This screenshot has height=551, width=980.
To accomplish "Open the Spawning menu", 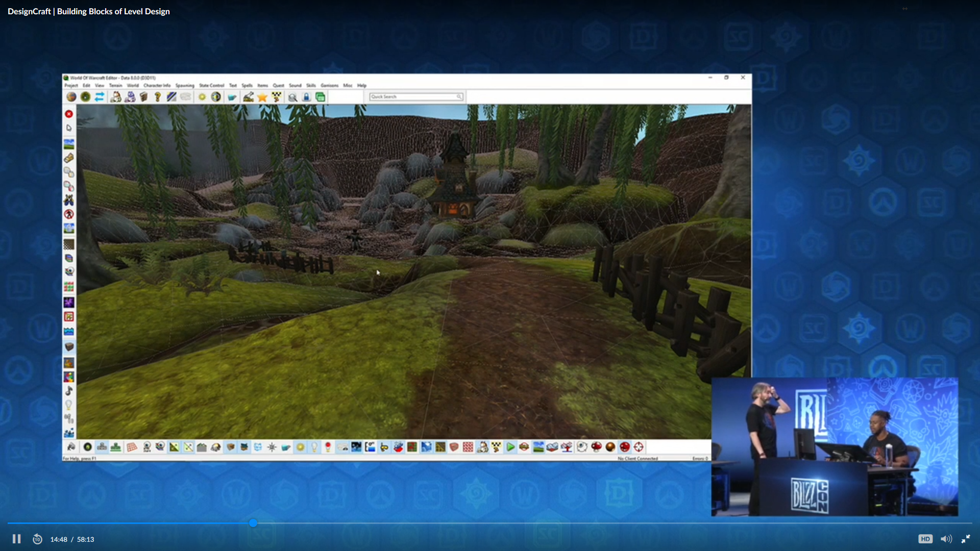I will click(185, 86).
